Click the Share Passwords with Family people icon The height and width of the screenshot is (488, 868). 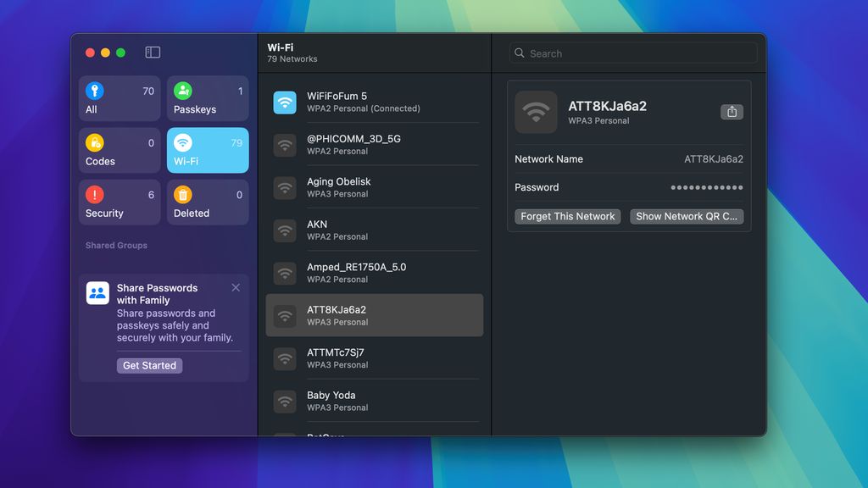click(97, 294)
